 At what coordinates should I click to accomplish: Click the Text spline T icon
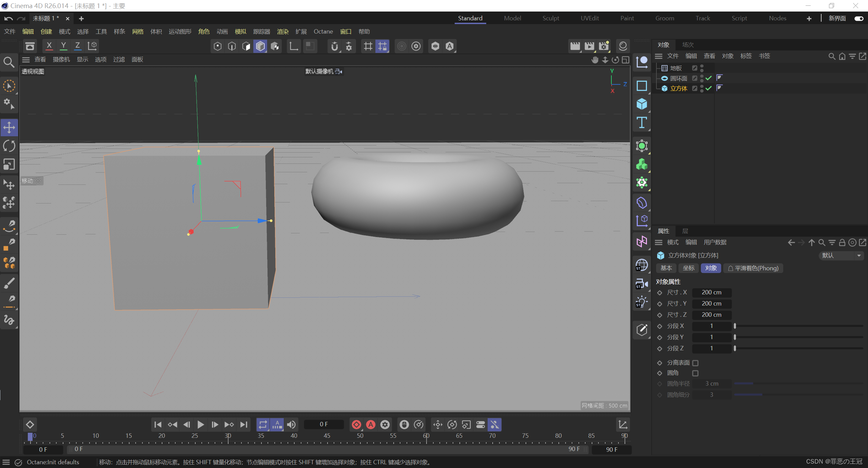(x=642, y=123)
